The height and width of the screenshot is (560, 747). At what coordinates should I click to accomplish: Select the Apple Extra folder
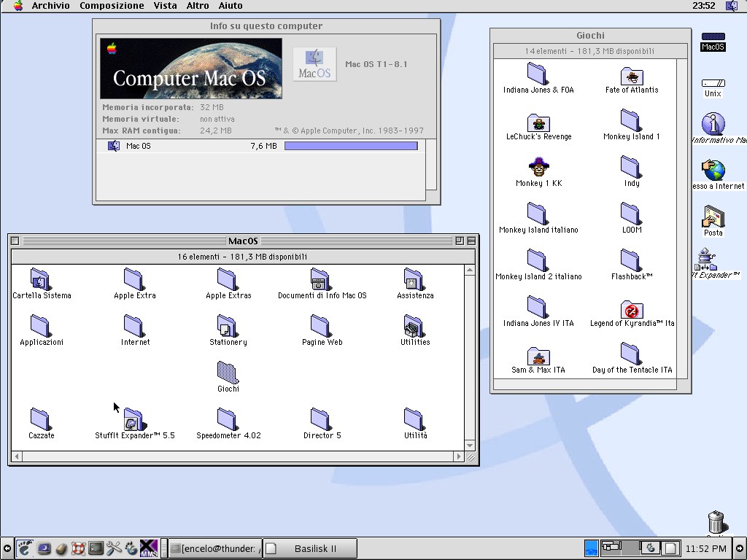click(x=134, y=284)
